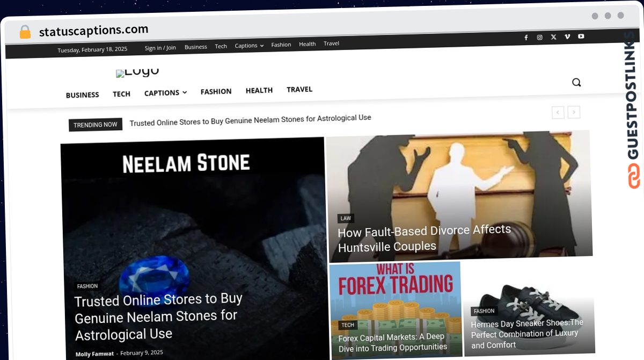Open How Fault-Based Divorce article title
The width and height of the screenshot is (644, 360).
(424, 239)
